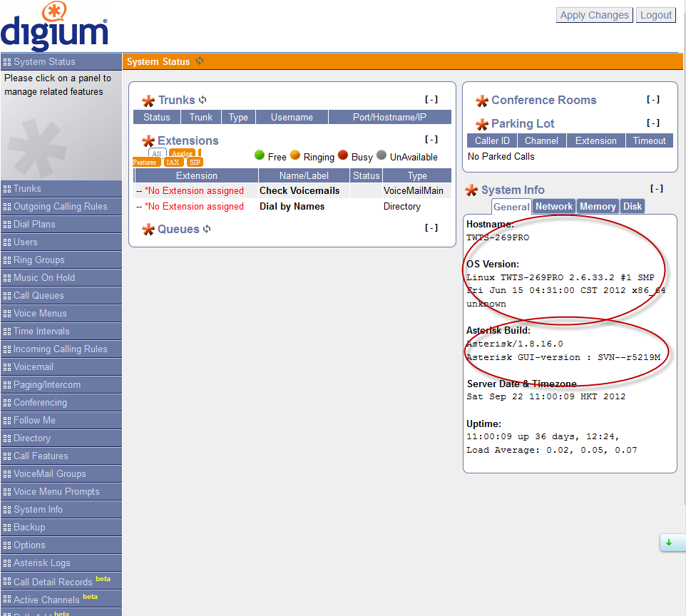Filter extensions by the IAX tab

click(173, 163)
